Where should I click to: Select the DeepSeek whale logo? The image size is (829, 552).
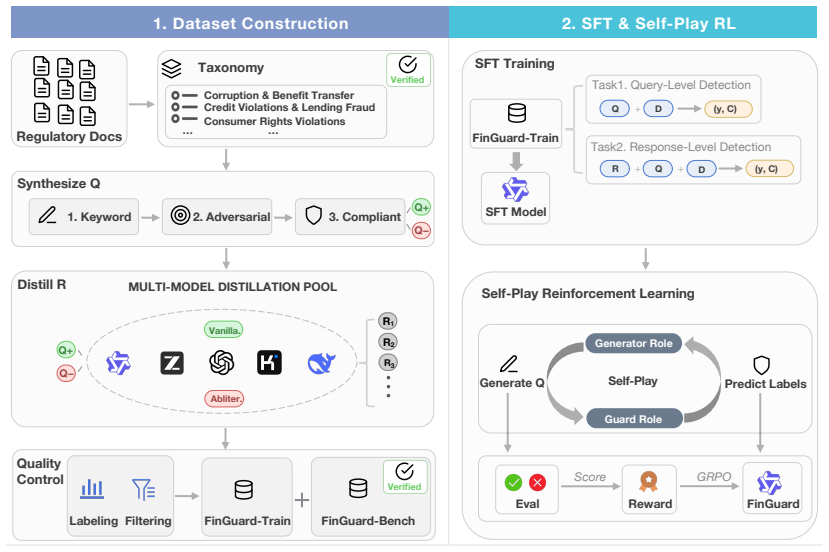[321, 363]
